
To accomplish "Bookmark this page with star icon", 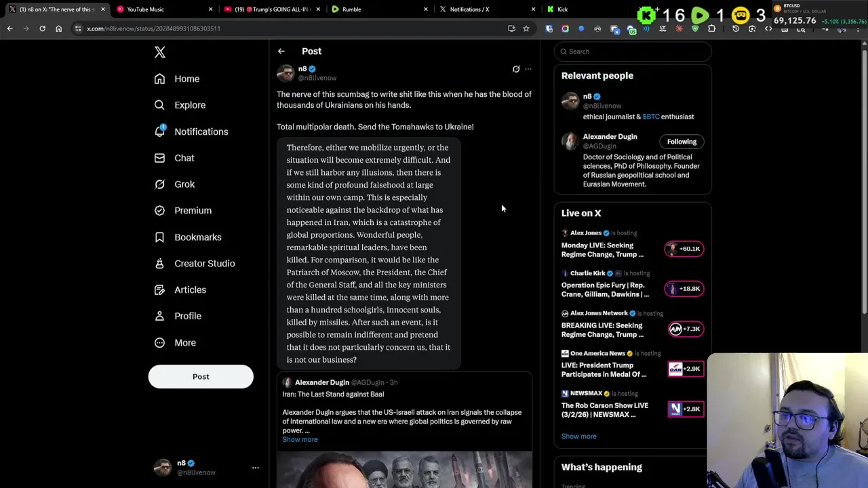I will [526, 28].
